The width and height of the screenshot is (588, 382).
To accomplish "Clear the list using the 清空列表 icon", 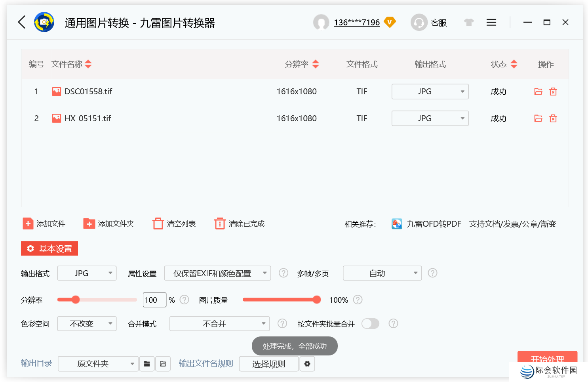I will coord(158,223).
